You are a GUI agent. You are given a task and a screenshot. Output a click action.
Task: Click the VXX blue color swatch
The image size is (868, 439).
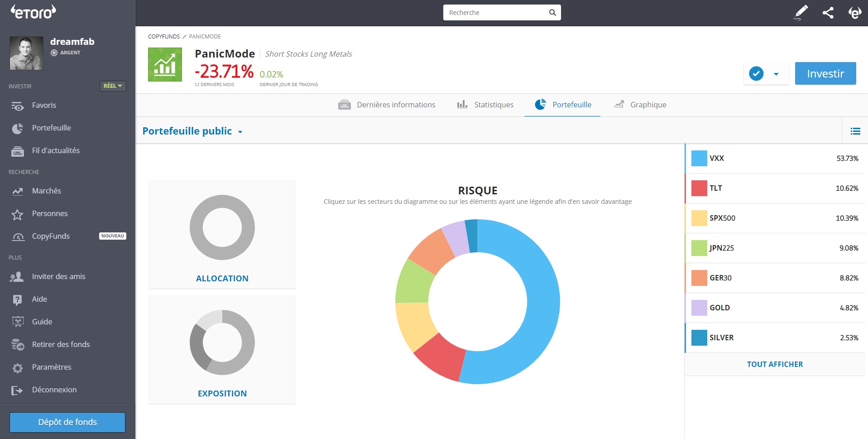[699, 159]
